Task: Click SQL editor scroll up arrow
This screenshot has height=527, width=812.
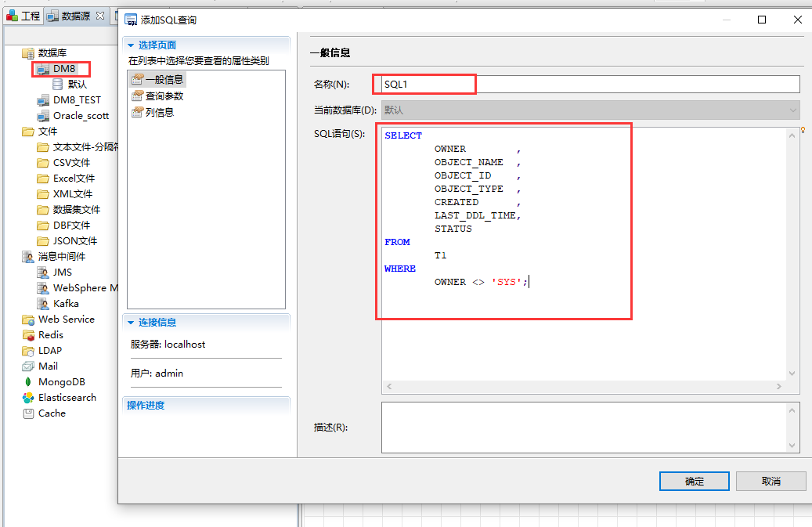Action: point(792,135)
